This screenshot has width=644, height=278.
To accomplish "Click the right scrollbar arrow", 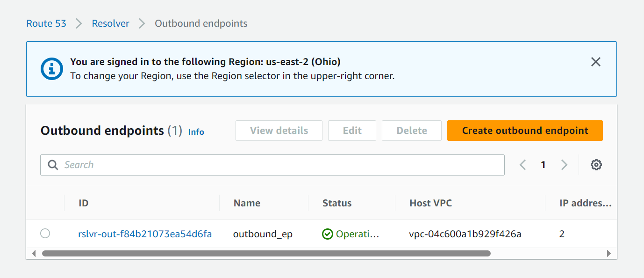I will 610,253.
